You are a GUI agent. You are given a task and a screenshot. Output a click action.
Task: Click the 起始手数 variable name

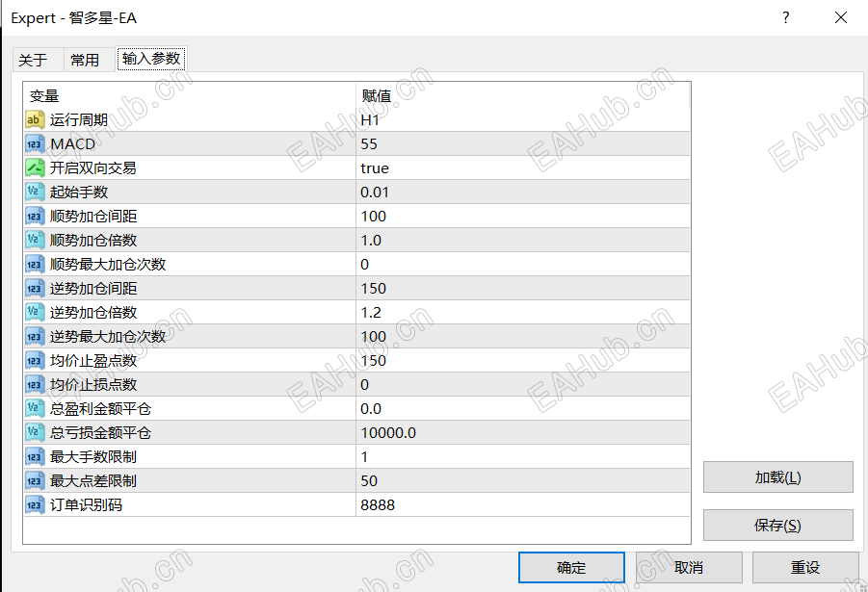[79, 192]
